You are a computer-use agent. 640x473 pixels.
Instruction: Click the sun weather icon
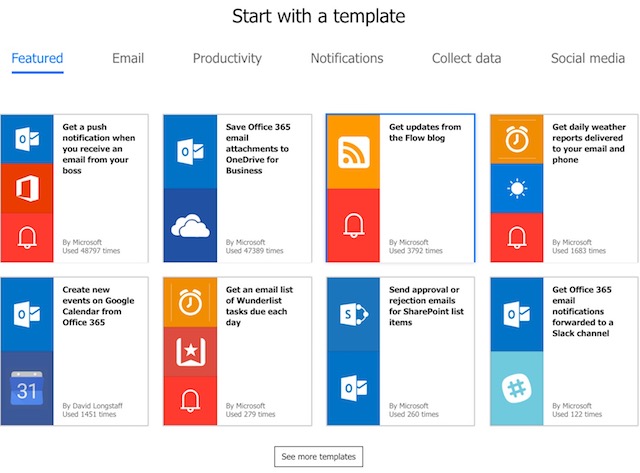pos(517,189)
